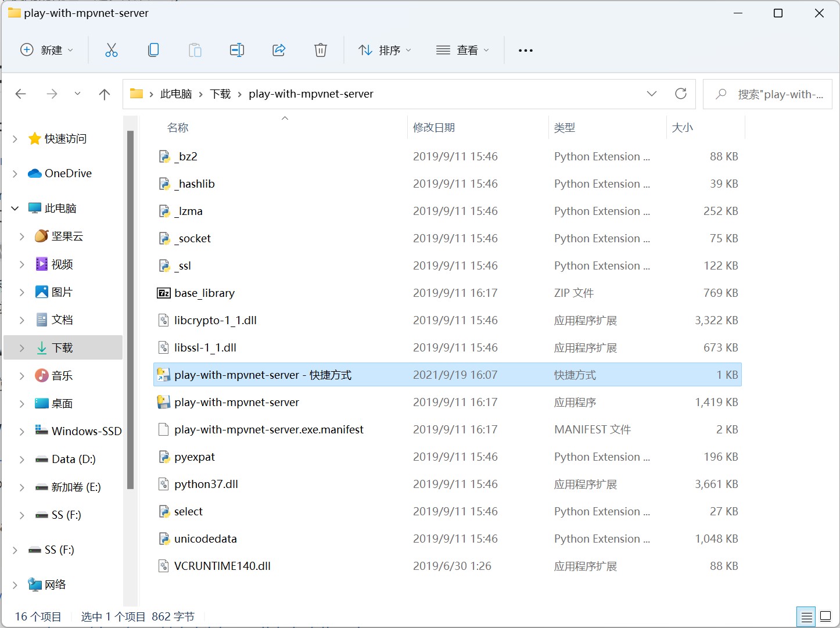Expand the Data (D:) drive node
The image size is (840, 628).
tap(22, 460)
